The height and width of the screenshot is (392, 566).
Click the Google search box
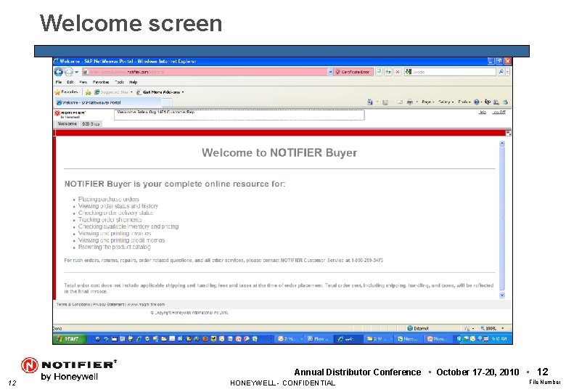(450, 72)
